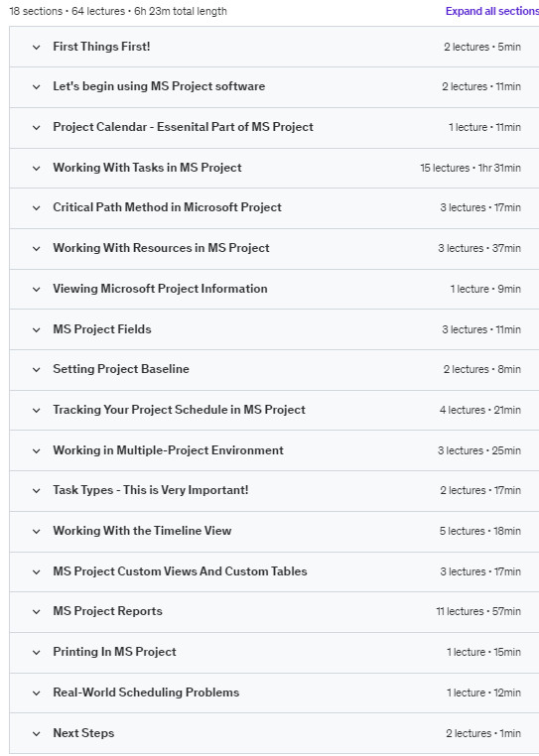Expand the 'Project Calendar' section chevron
This screenshot has width=539, height=756.
point(36,128)
